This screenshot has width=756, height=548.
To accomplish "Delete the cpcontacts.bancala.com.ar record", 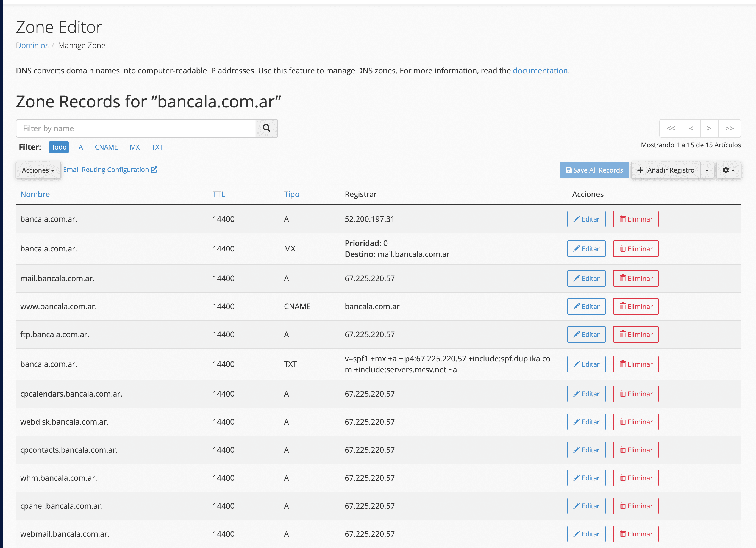I will click(636, 450).
